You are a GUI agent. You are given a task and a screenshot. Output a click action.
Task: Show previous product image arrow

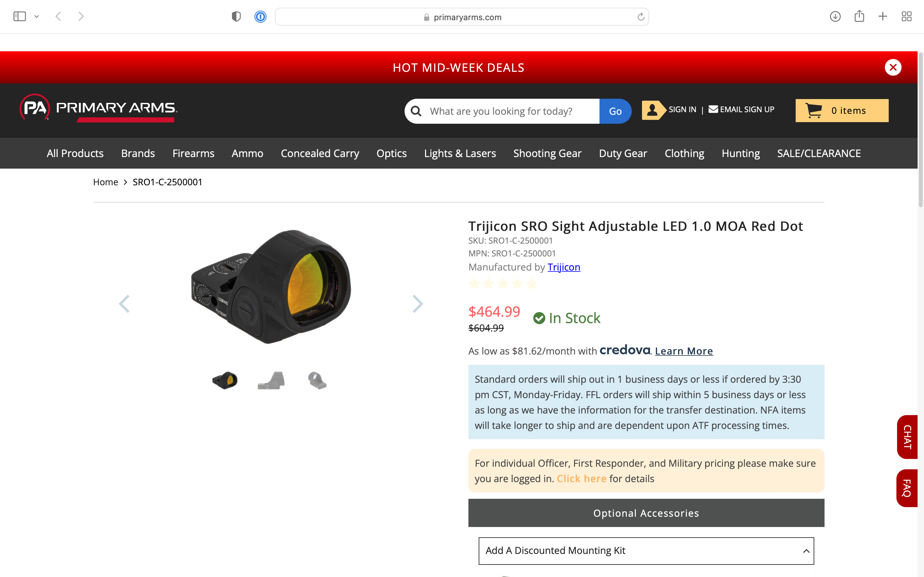pyautogui.click(x=124, y=304)
